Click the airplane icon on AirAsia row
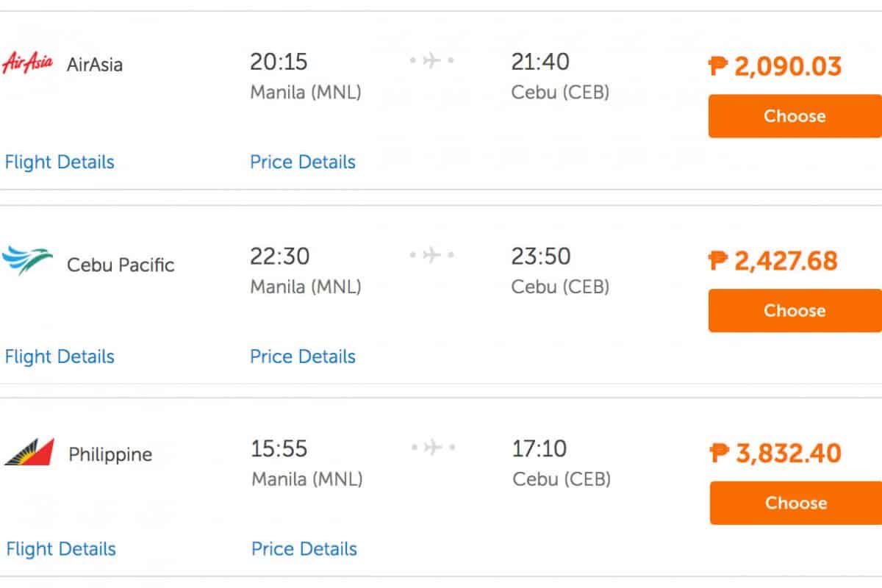 (432, 60)
